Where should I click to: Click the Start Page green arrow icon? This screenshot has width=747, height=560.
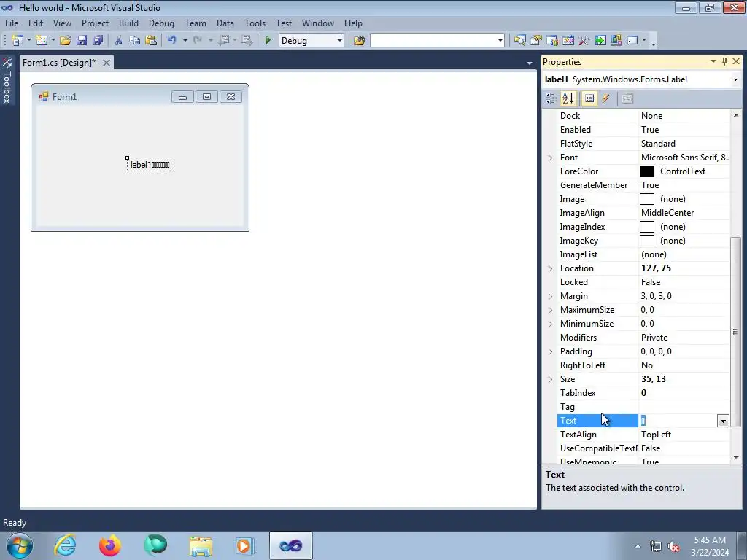[x=600, y=41]
